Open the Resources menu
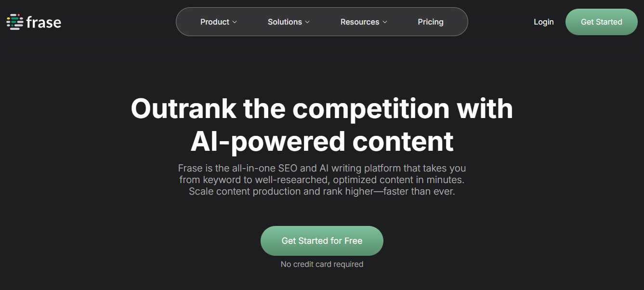Image resolution: width=644 pixels, height=290 pixels. pos(359,22)
